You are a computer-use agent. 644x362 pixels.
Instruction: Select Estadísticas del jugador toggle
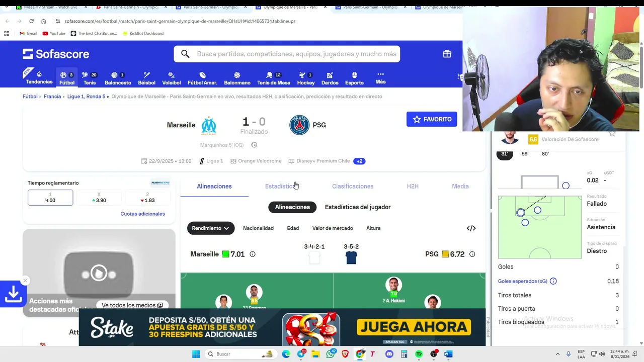(x=358, y=207)
